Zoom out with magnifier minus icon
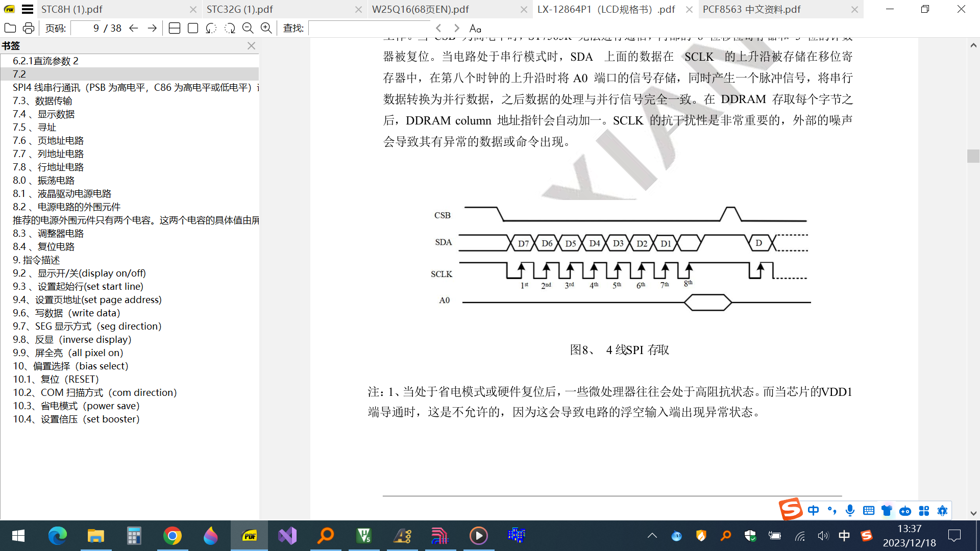Viewport: 980px width, 551px height. (248, 28)
